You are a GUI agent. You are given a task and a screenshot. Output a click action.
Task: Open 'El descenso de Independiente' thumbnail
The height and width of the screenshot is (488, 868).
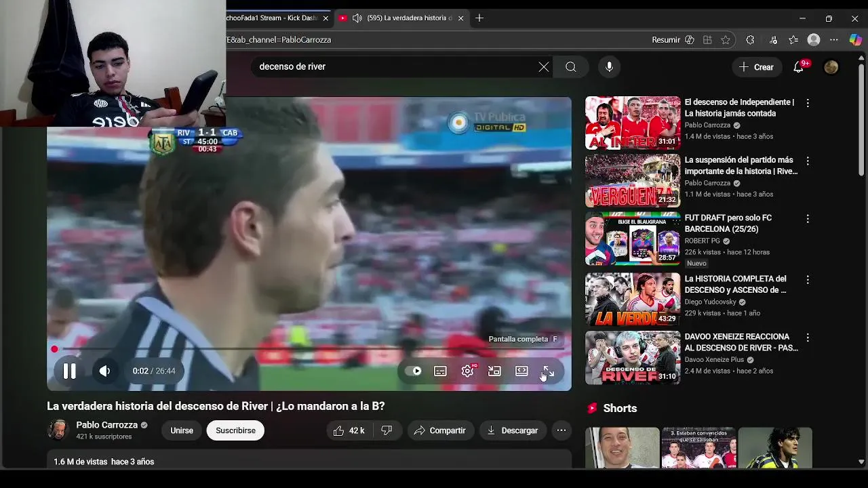(x=633, y=123)
